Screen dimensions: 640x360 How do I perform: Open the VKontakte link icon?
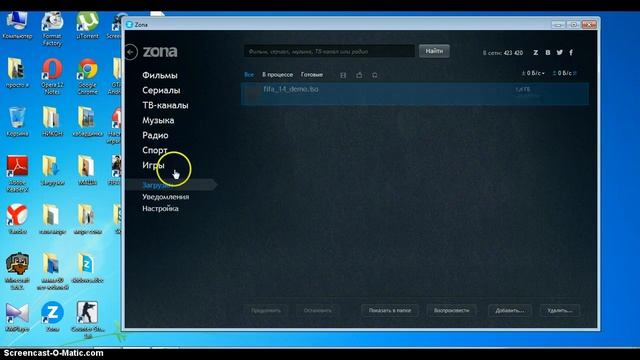pos(548,53)
